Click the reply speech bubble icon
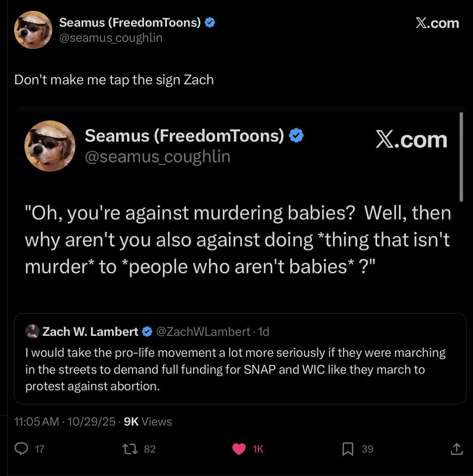The width and height of the screenshot is (473, 476). tap(21, 449)
